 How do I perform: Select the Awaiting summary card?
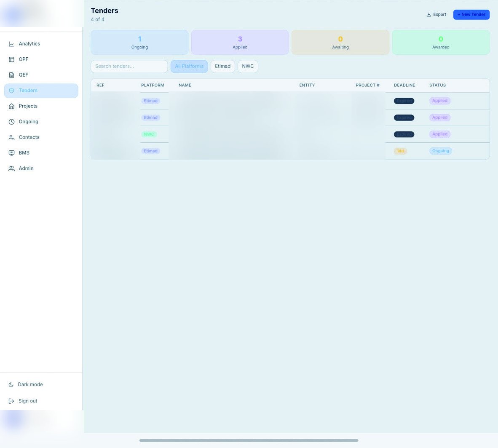tap(340, 42)
